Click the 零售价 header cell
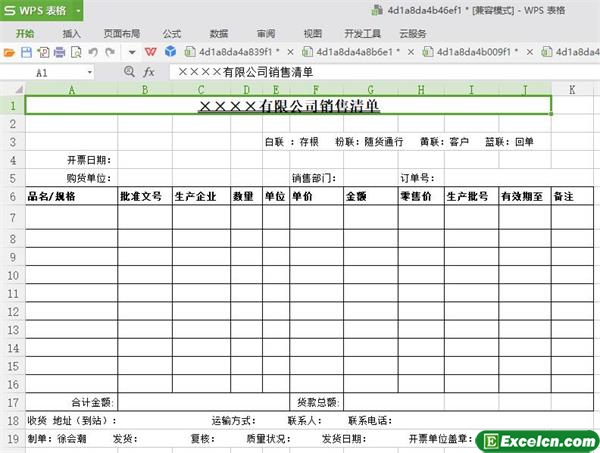The height and width of the screenshot is (453, 600). click(x=421, y=196)
